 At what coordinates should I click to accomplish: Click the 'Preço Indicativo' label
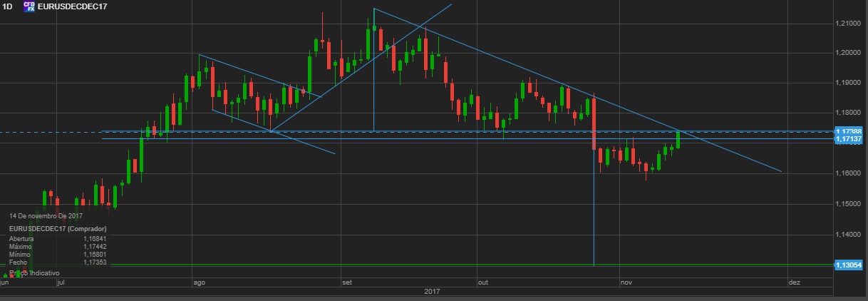click(x=34, y=273)
